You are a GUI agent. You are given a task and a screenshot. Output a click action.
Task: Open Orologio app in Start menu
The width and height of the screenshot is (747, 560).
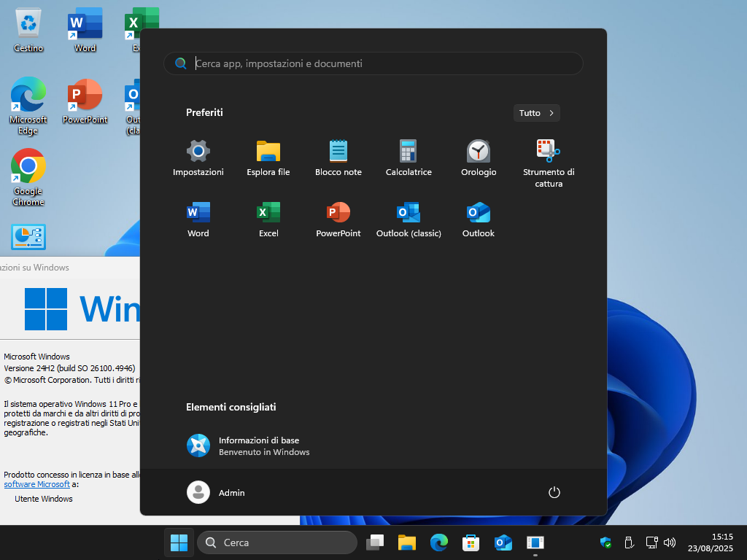pyautogui.click(x=479, y=158)
